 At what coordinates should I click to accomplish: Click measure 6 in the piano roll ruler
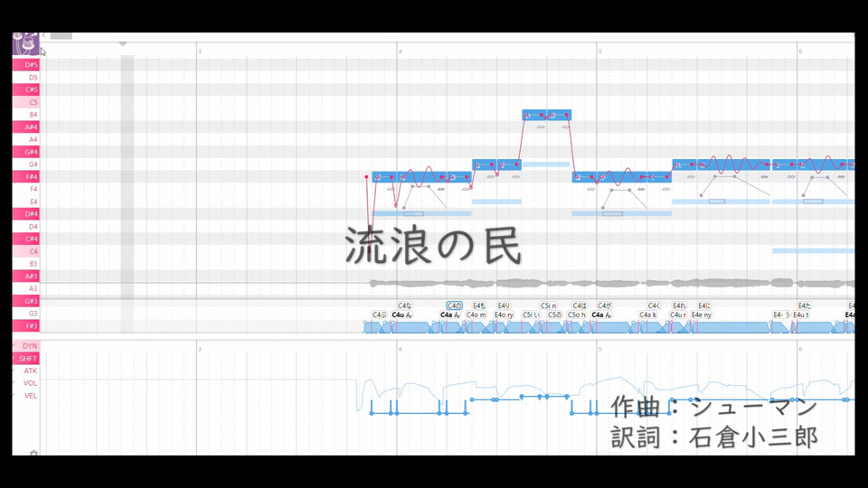pyautogui.click(x=800, y=51)
